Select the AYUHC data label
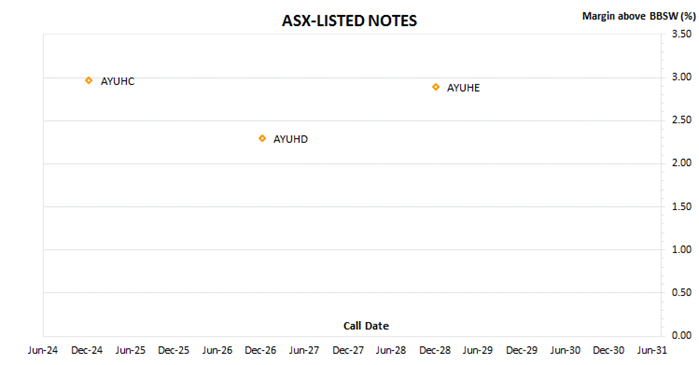The height and width of the screenshot is (365, 699). click(117, 82)
